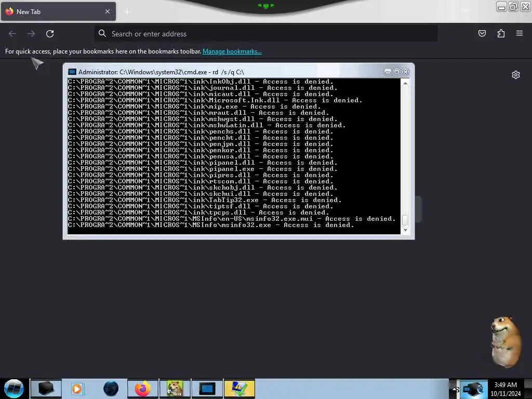Switch to Firefox in the taskbar
This screenshot has height=399, width=532.
tap(142, 389)
